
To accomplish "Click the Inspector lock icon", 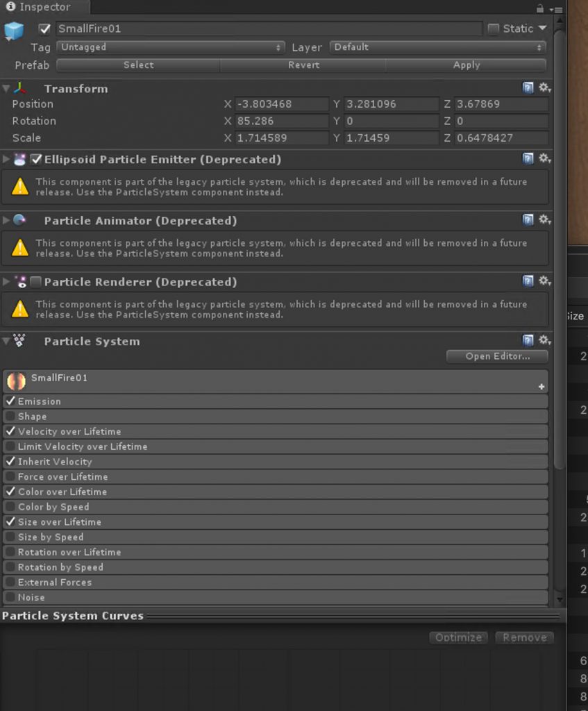I will (x=540, y=8).
